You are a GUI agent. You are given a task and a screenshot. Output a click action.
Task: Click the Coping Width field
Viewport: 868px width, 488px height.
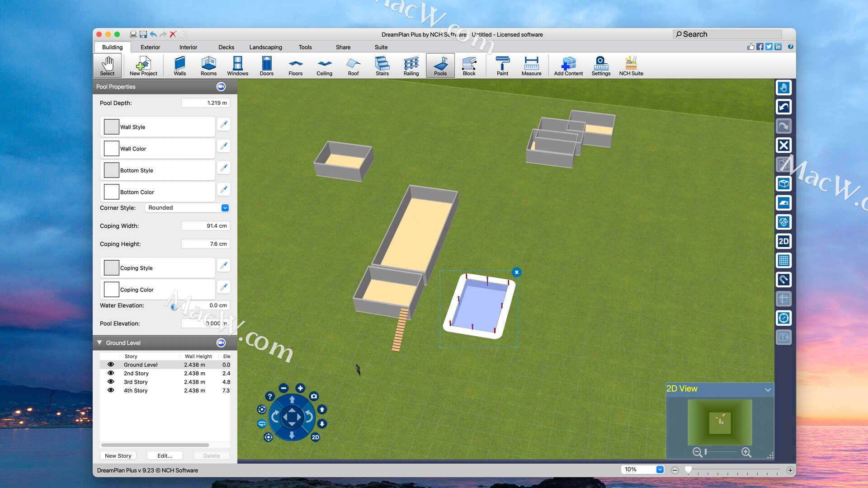205,225
